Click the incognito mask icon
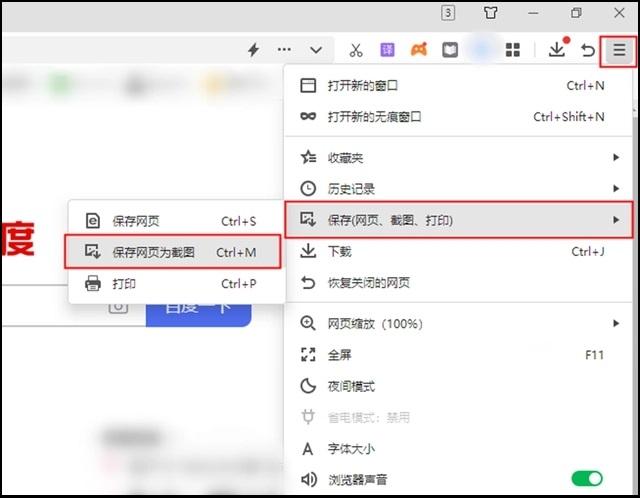 308,116
